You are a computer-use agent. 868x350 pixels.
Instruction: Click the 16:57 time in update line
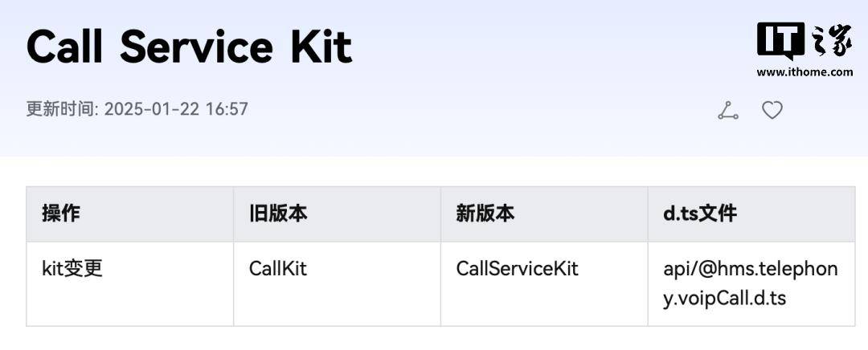click(x=227, y=109)
